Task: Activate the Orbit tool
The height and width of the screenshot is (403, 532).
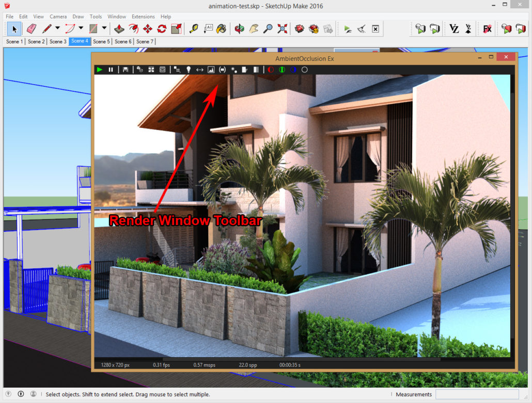Action: (x=239, y=28)
